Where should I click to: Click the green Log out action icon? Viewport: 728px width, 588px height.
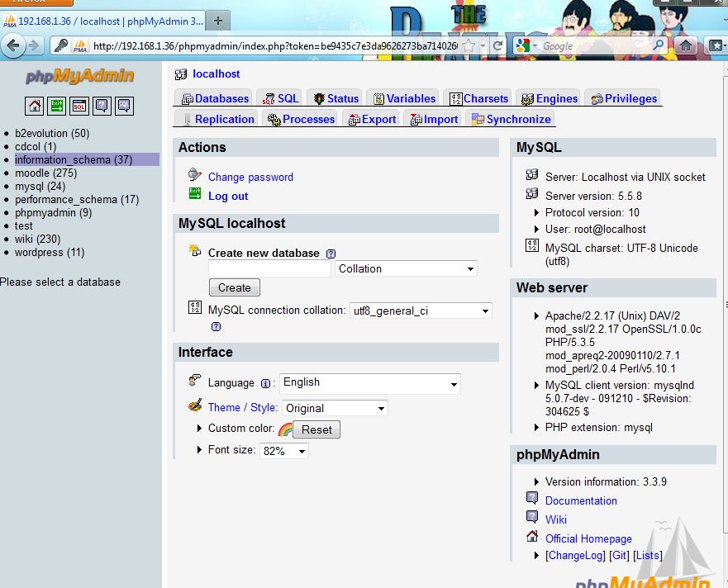pyautogui.click(x=195, y=193)
